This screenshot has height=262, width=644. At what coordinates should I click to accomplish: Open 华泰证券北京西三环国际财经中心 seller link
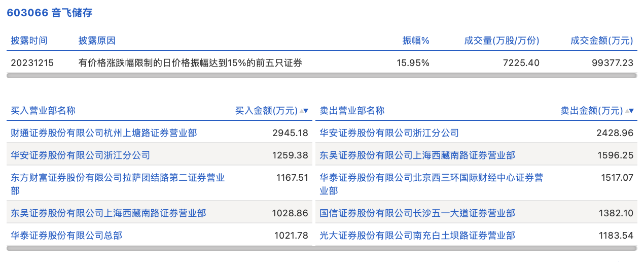(431, 178)
